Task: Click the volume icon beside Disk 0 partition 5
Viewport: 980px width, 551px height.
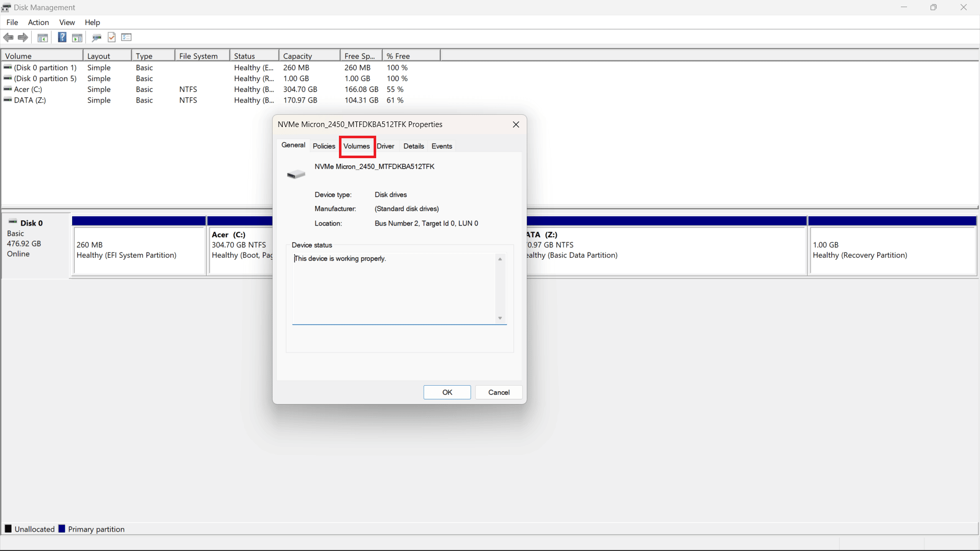Action: click(8, 78)
